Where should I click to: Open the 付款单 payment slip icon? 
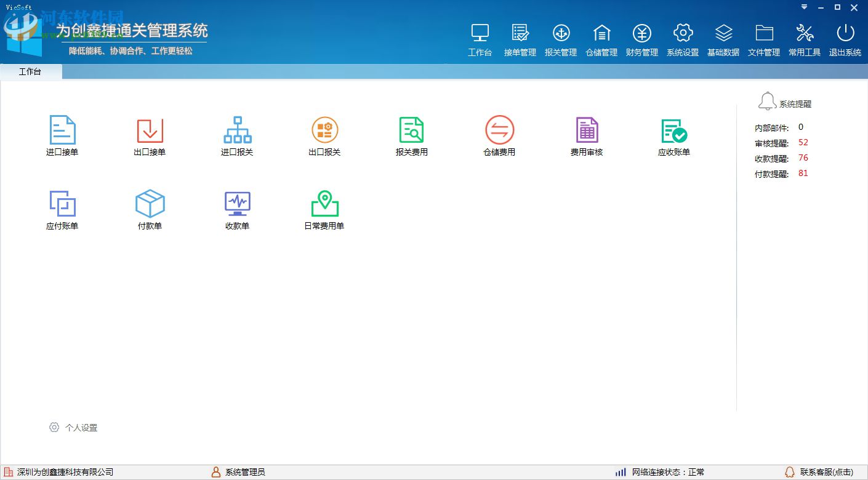pos(150,204)
